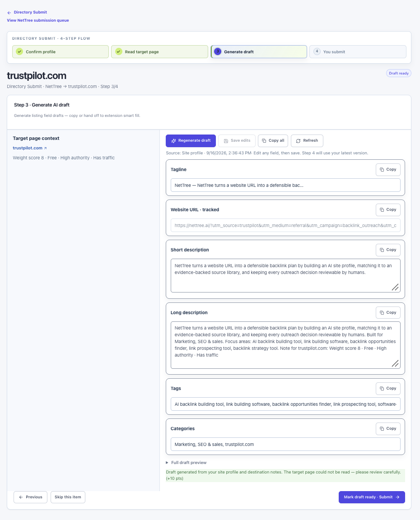The image size is (420, 520).
Task: Click the sparkle icon in Regenerate draft
Action: (173, 141)
